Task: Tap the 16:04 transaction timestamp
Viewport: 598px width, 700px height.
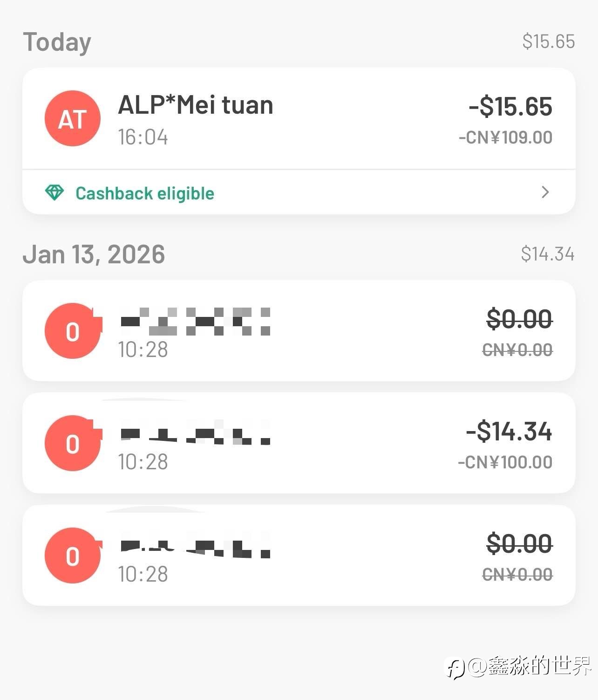Action: (143, 137)
